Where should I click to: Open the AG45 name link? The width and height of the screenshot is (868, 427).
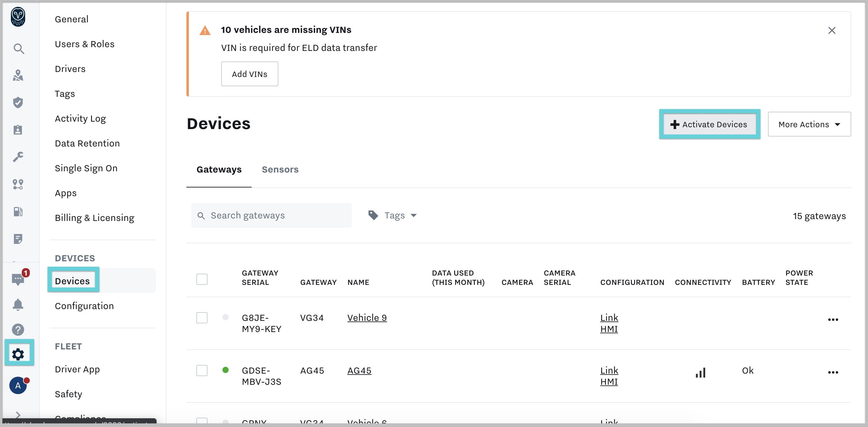(x=359, y=371)
